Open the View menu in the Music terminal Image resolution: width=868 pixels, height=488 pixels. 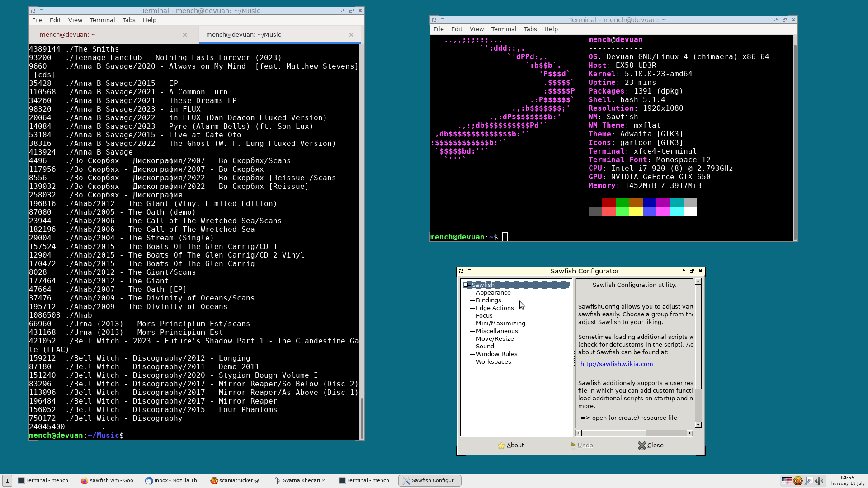coord(75,20)
